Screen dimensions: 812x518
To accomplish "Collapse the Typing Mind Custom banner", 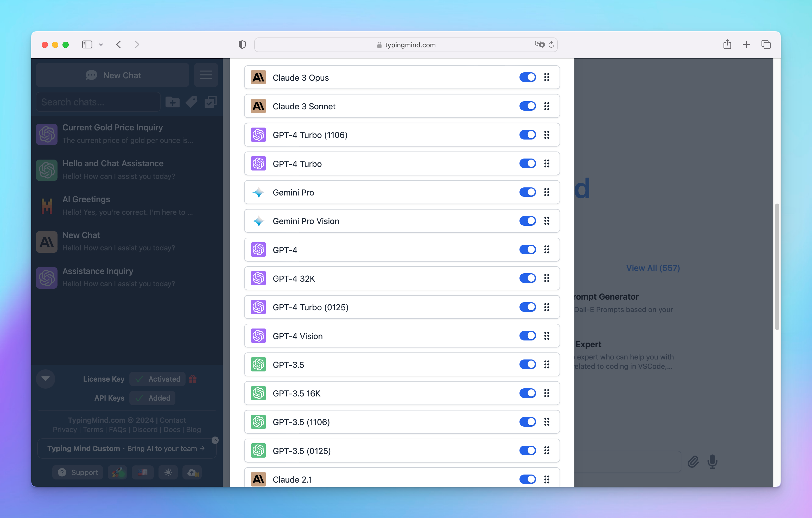I will pyautogui.click(x=215, y=440).
